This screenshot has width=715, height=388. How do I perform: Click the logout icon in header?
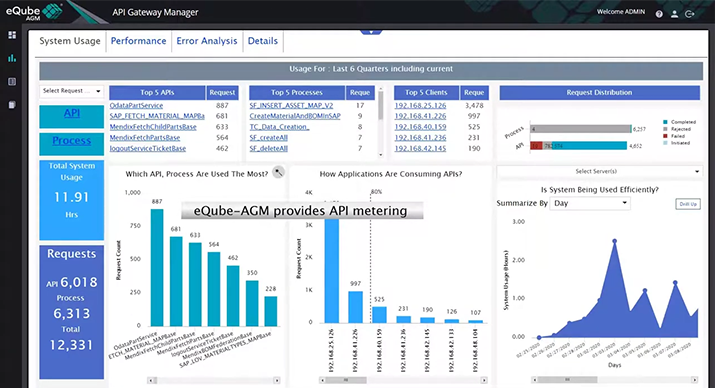690,14
